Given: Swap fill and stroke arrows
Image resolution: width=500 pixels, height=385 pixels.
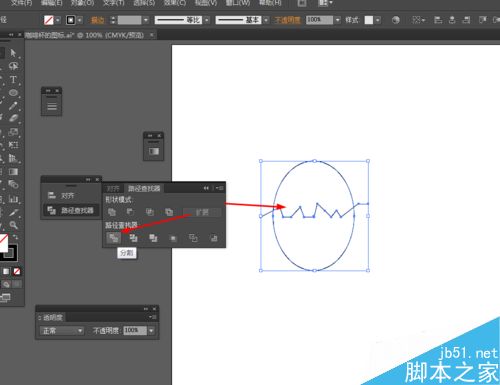Looking at the screenshot, I should (x=15, y=237).
